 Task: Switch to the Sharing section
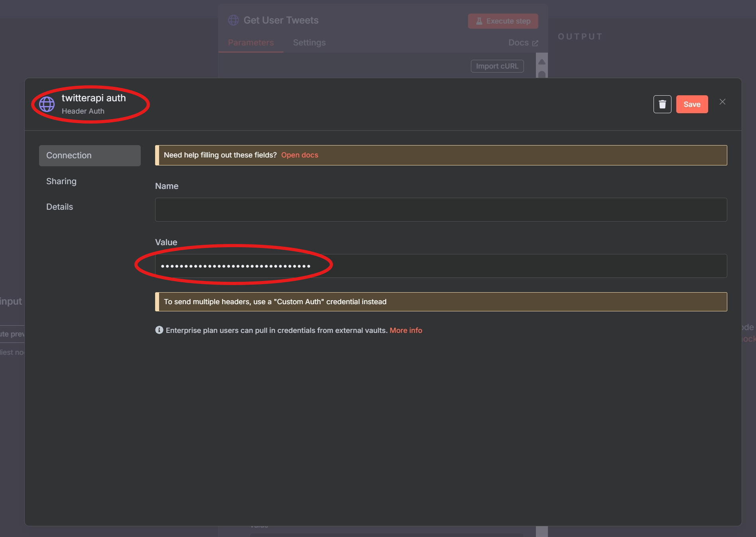pos(61,181)
